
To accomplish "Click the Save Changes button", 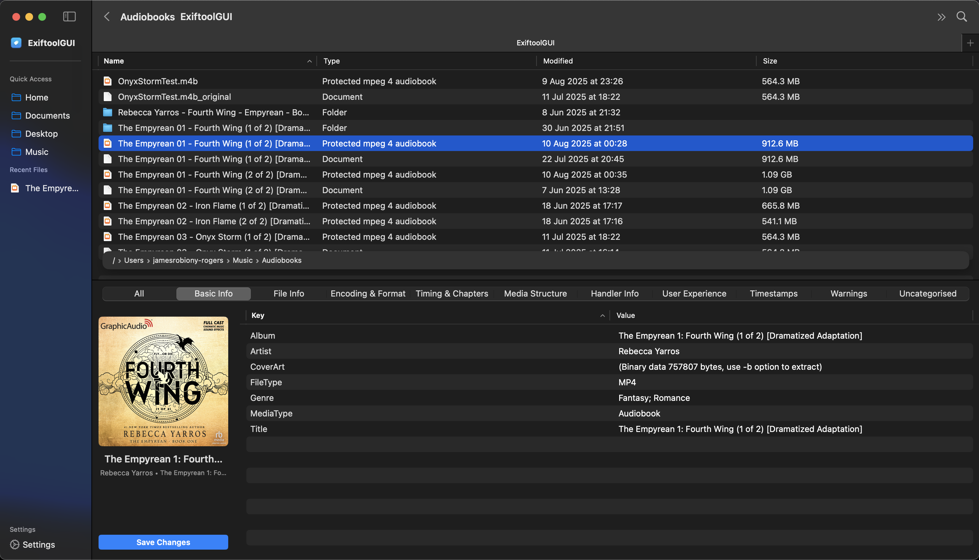I will tap(163, 542).
